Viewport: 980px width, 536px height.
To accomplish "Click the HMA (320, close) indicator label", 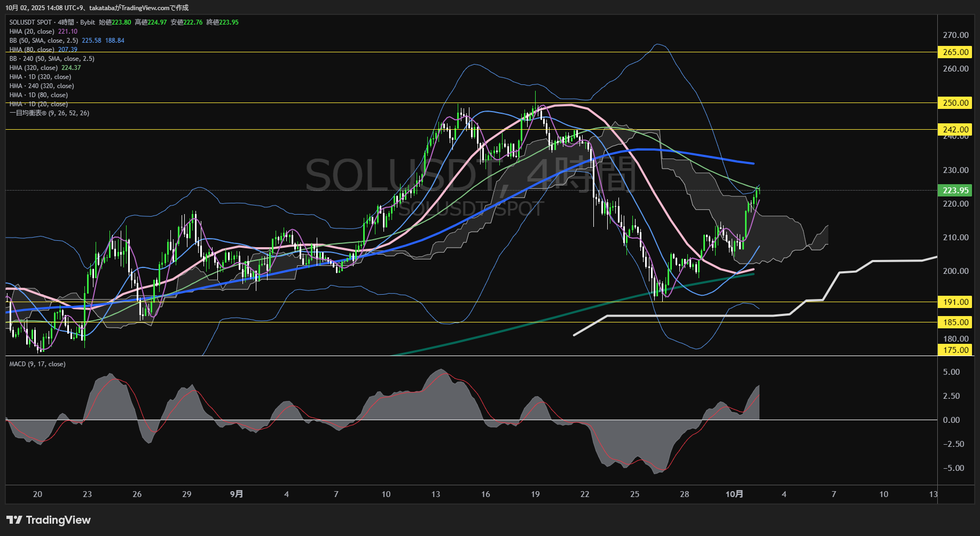I will [x=34, y=68].
